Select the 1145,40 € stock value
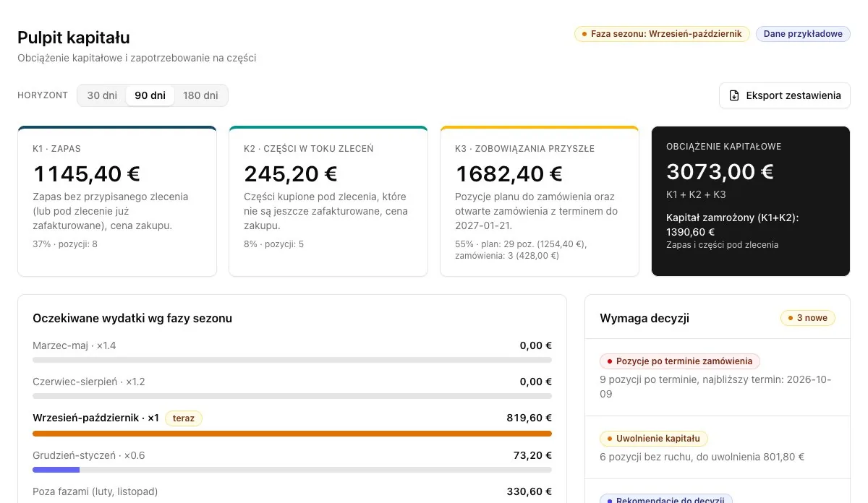Screen dimensions: 868x503 point(87,173)
